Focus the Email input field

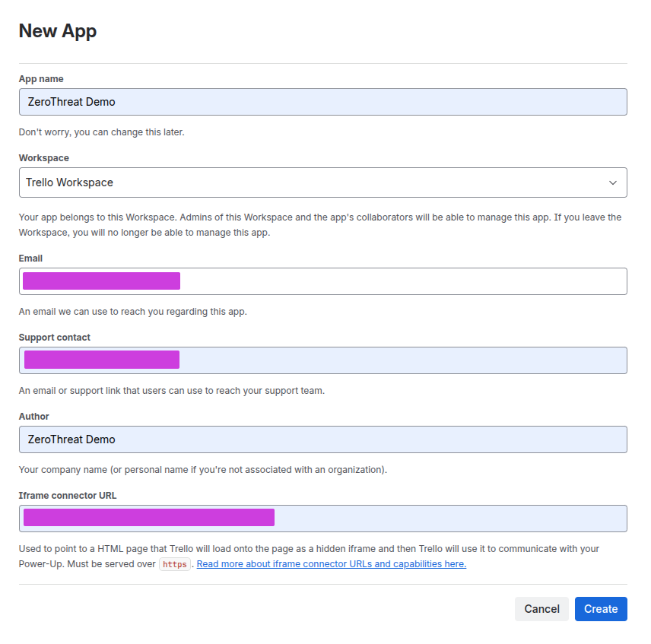click(322, 281)
